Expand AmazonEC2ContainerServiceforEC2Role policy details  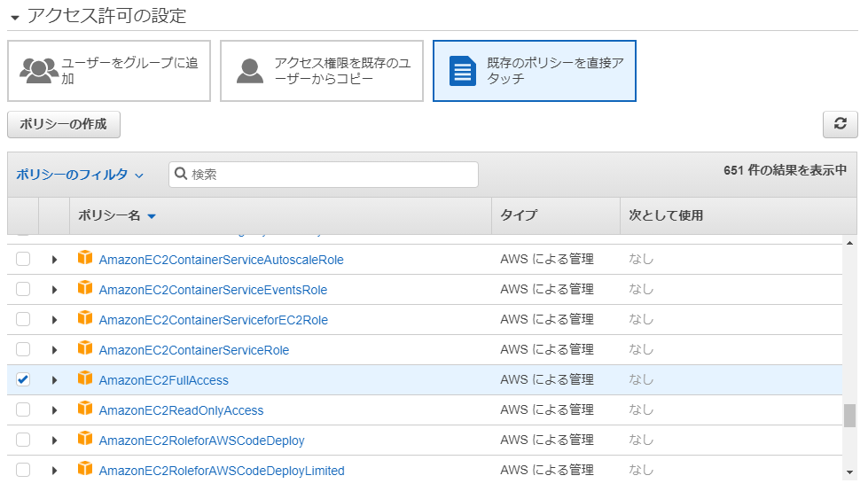54,320
